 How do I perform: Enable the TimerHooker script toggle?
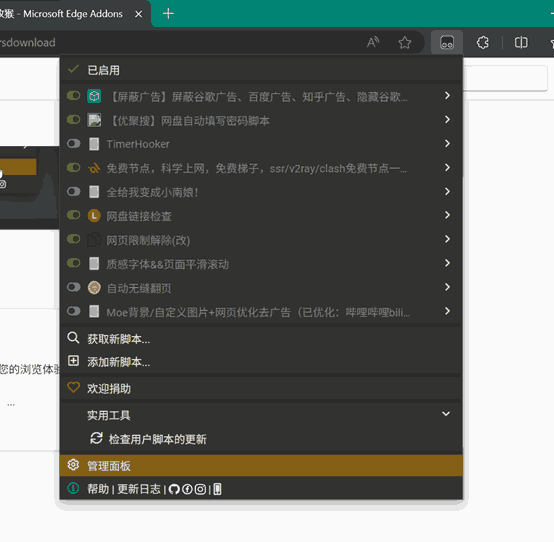(x=73, y=143)
